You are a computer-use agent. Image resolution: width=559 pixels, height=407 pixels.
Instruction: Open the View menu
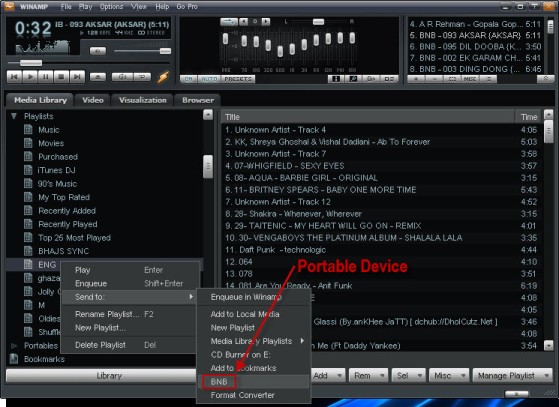click(x=139, y=7)
